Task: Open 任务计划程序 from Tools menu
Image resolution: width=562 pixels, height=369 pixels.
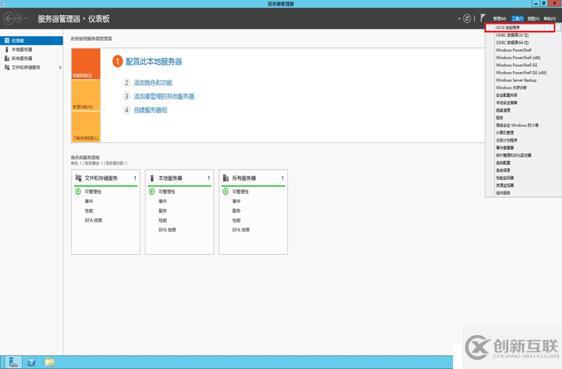Action: coord(506,140)
